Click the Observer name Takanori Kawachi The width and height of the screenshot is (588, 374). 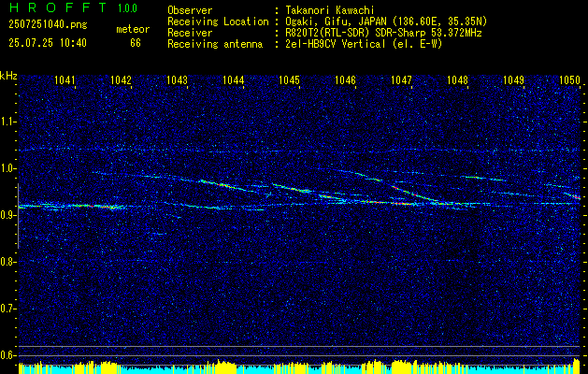[330, 10]
